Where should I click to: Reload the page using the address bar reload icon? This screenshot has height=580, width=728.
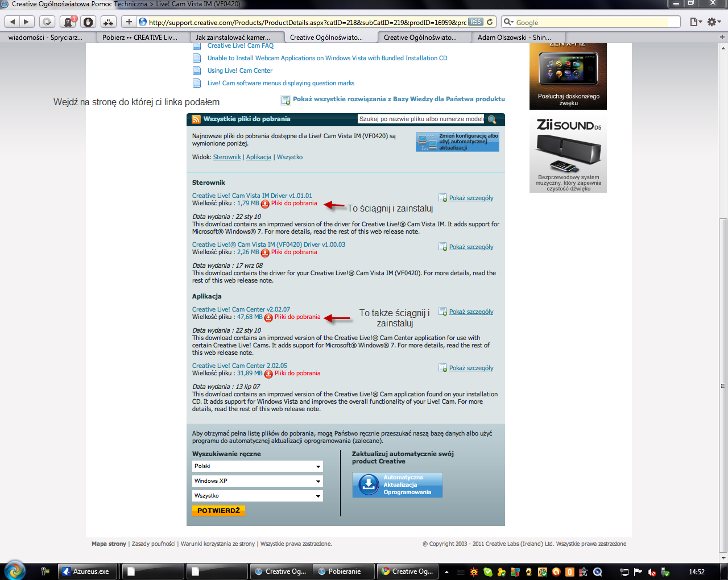490,22
